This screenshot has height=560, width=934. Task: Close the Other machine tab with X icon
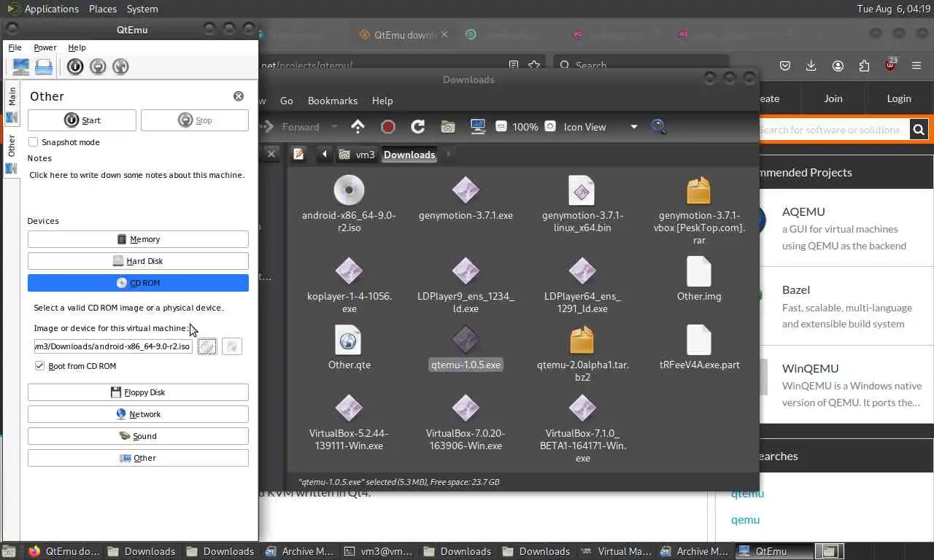(x=239, y=96)
